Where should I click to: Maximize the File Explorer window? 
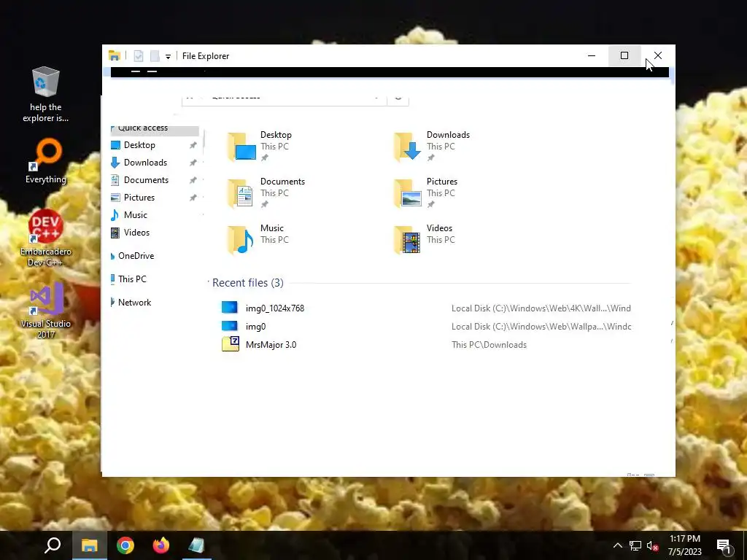(x=624, y=55)
